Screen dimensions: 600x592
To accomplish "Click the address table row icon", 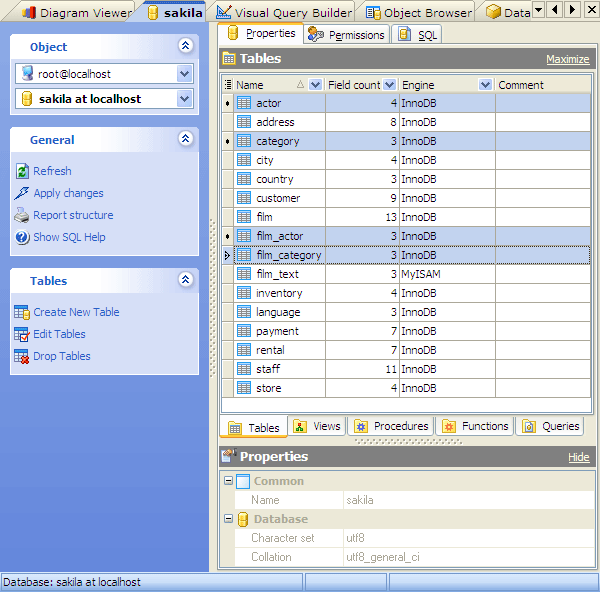I will coord(244,122).
